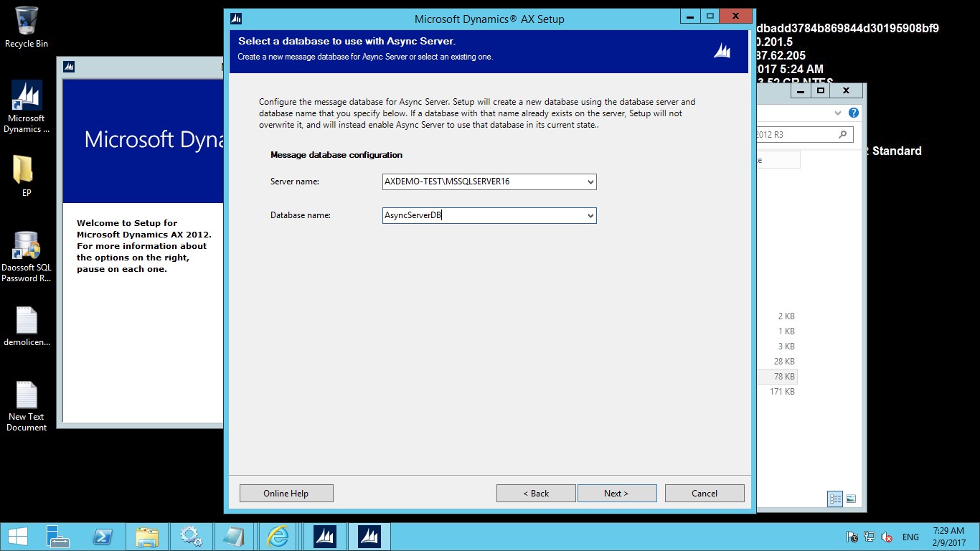Launch Daossoft SQL Password Rescuer shortcut
Screen dimensions: 980x551
[x=27, y=257]
